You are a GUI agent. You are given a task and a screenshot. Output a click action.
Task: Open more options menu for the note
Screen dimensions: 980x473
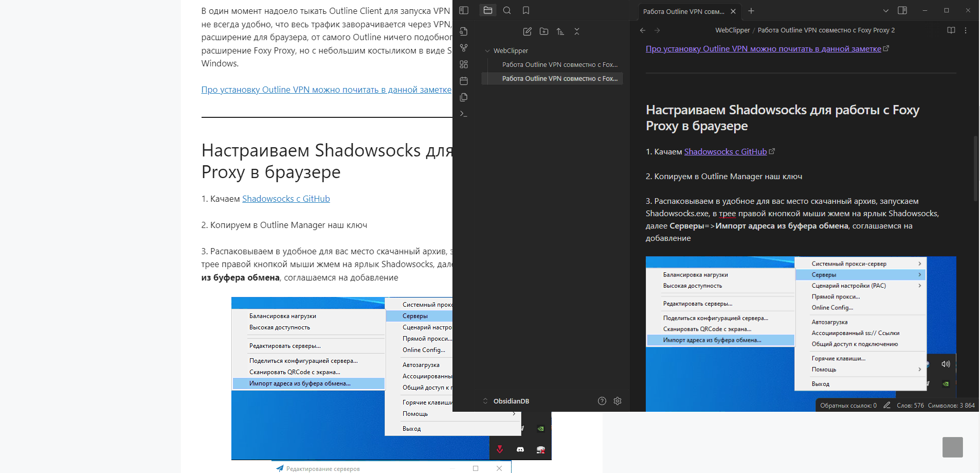tap(966, 30)
